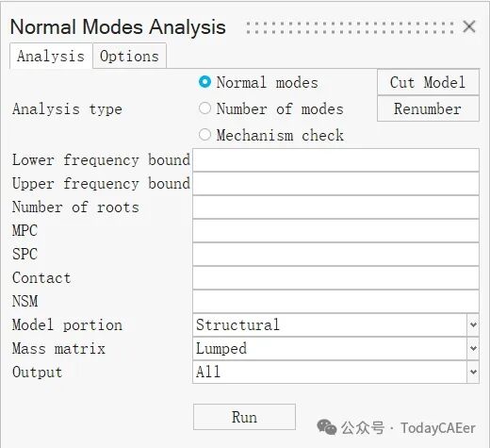Click the Cut Model button
490x448 pixels.
tap(428, 82)
